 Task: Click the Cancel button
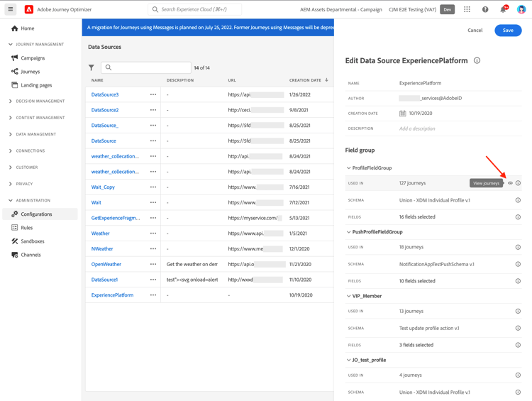(475, 31)
